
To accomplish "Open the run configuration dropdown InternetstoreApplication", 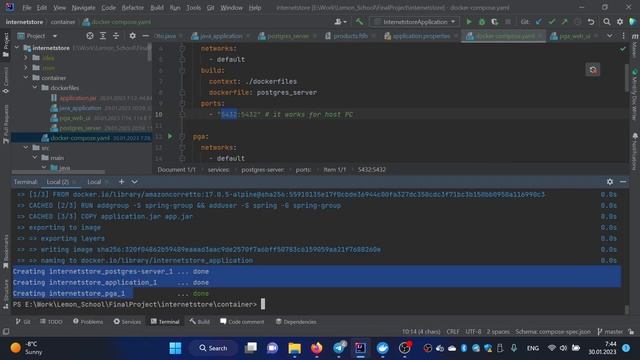I will click(414, 22).
